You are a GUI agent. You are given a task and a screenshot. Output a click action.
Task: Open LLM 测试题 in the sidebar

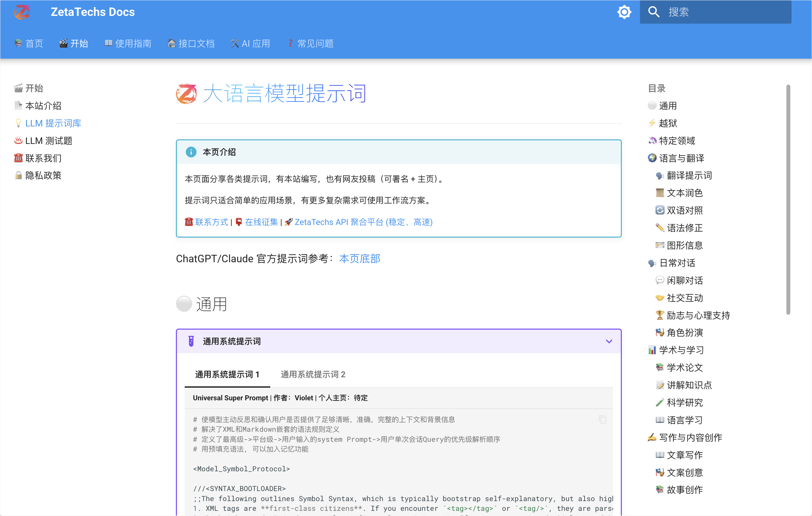click(43, 141)
